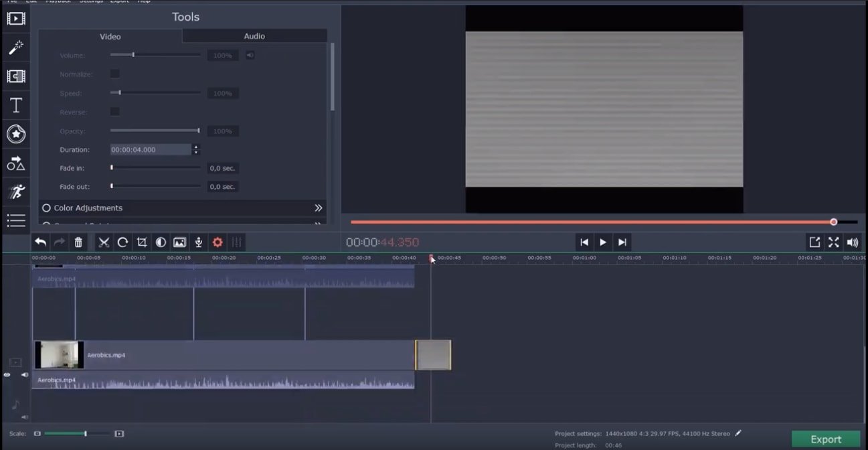Split clip with the scissors tool
868x450 pixels.
[x=104, y=242]
